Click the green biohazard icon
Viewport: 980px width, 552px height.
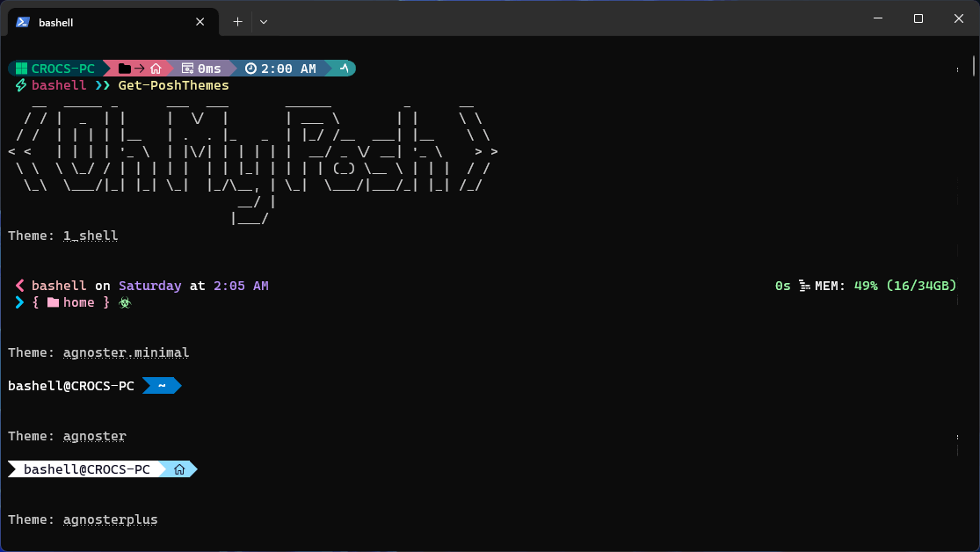(x=125, y=302)
